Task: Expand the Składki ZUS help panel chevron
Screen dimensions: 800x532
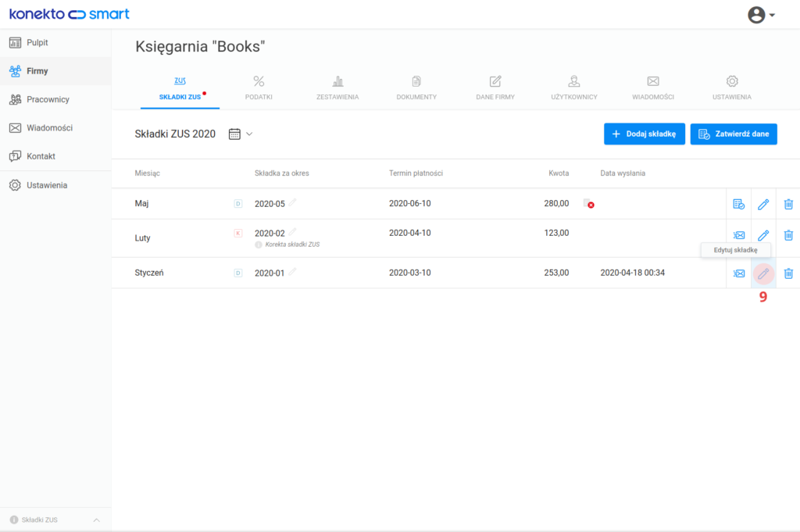Action: click(x=96, y=520)
